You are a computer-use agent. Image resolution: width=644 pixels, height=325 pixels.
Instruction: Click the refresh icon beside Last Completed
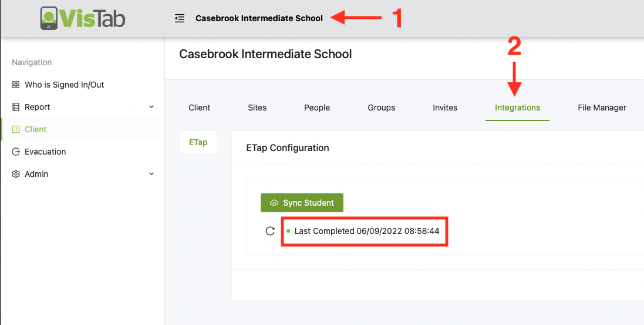pyautogui.click(x=270, y=231)
